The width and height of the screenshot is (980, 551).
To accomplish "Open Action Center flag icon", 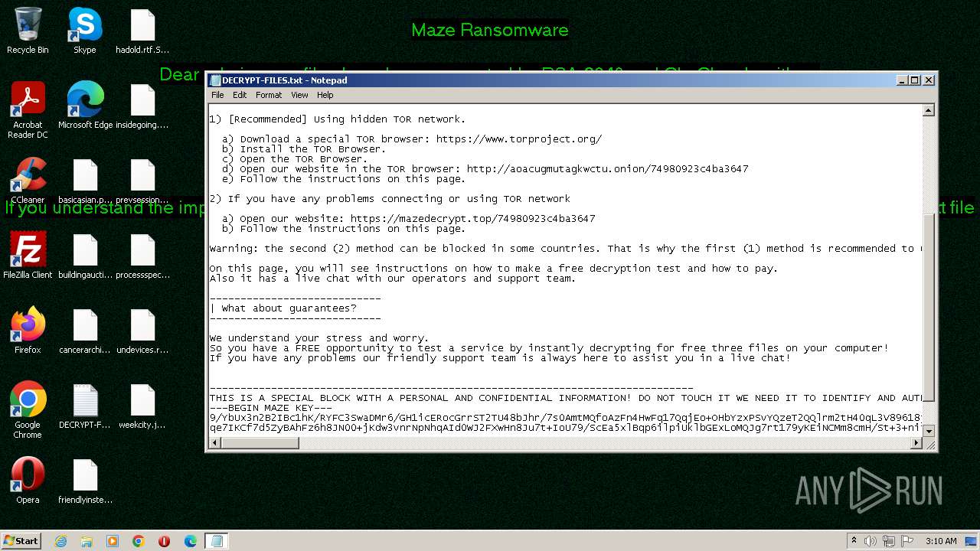I will point(908,541).
